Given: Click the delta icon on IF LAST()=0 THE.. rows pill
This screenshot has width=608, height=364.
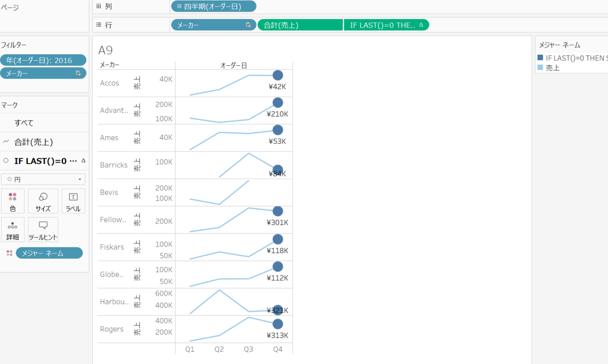Looking at the screenshot, I should [x=421, y=24].
